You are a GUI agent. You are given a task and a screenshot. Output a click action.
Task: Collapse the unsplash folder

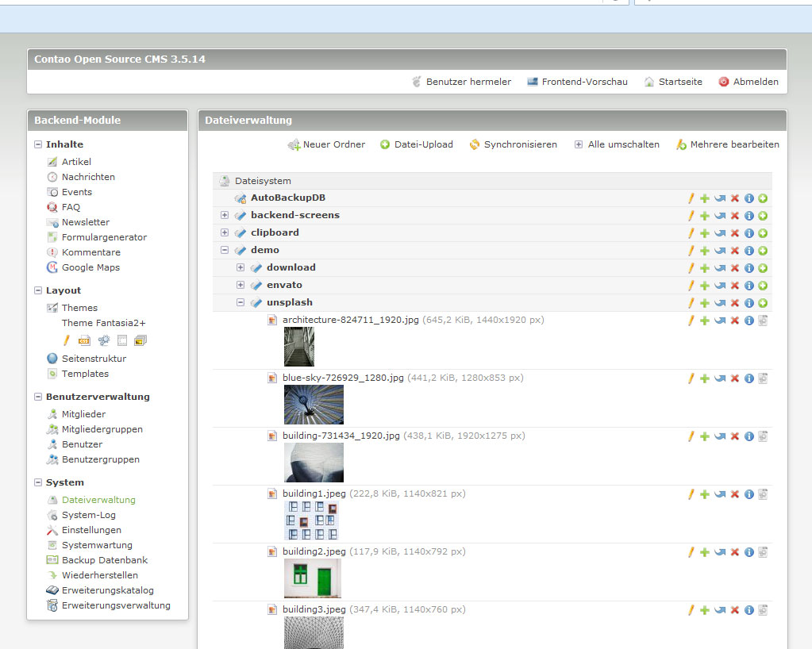pos(241,302)
